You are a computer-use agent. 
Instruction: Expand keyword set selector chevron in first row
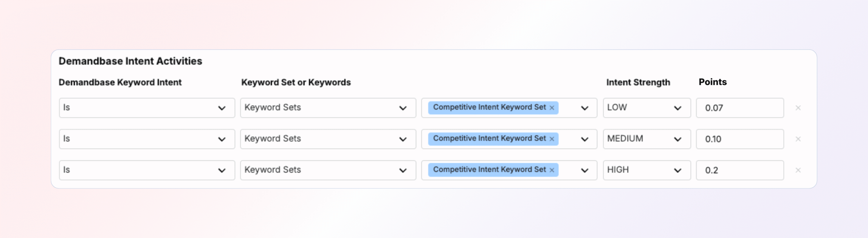point(585,108)
